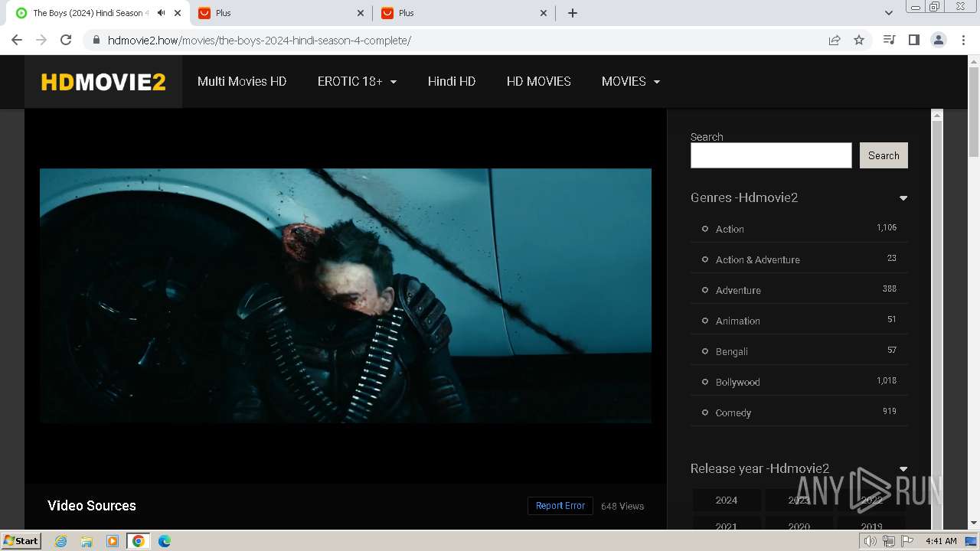Switch to second Plus tab
Screen dimensions: 980x551
pyautogui.click(x=464, y=13)
